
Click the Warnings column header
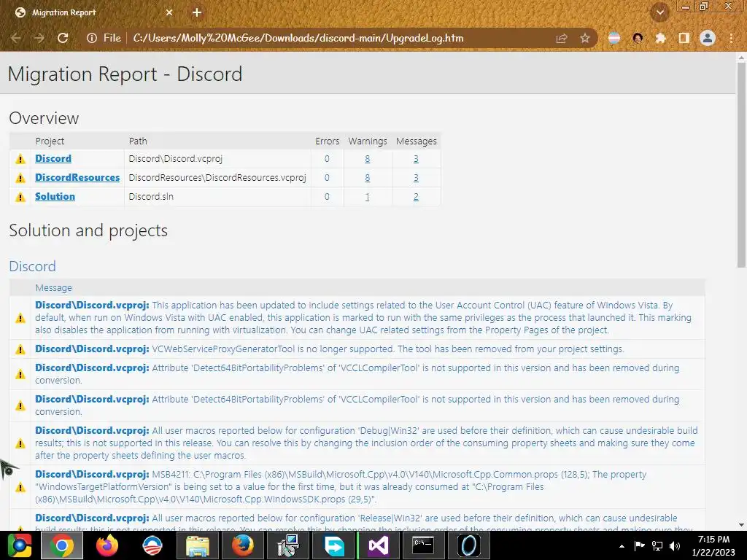click(368, 141)
